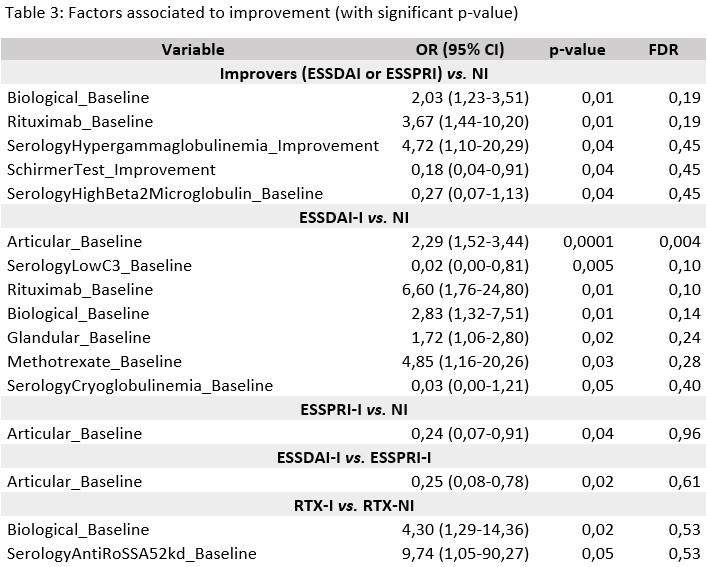Select the FDR column header

pos(665,49)
